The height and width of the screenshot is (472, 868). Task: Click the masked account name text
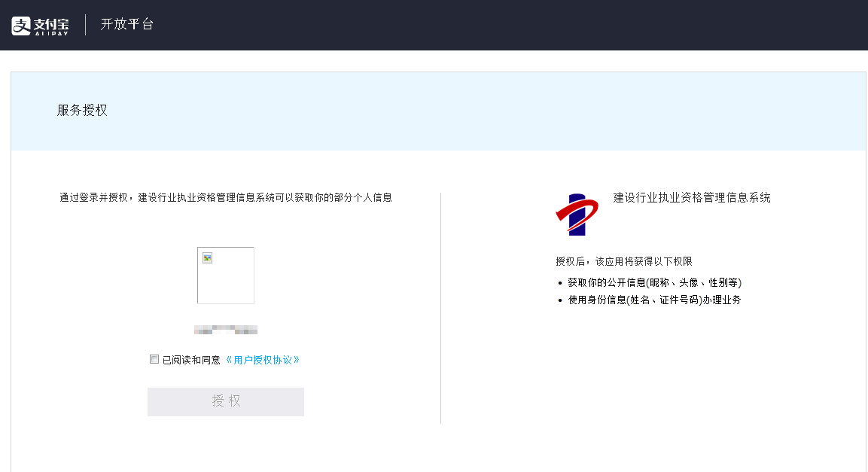(226, 329)
